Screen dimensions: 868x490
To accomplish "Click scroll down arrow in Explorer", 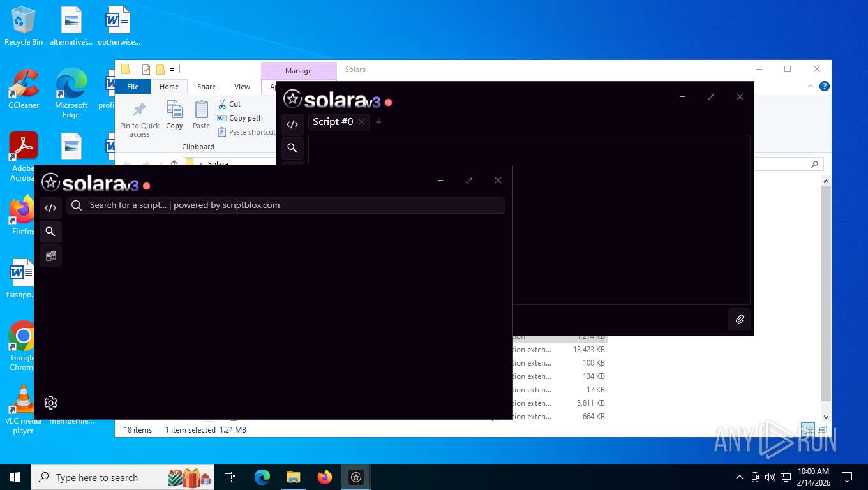I will (x=826, y=417).
